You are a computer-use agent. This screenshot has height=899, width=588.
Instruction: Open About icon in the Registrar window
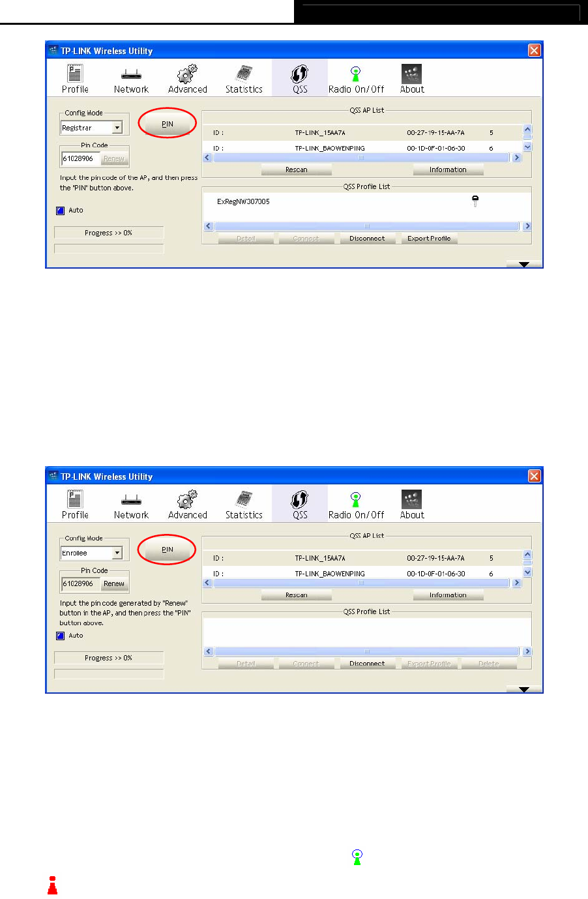(411, 74)
